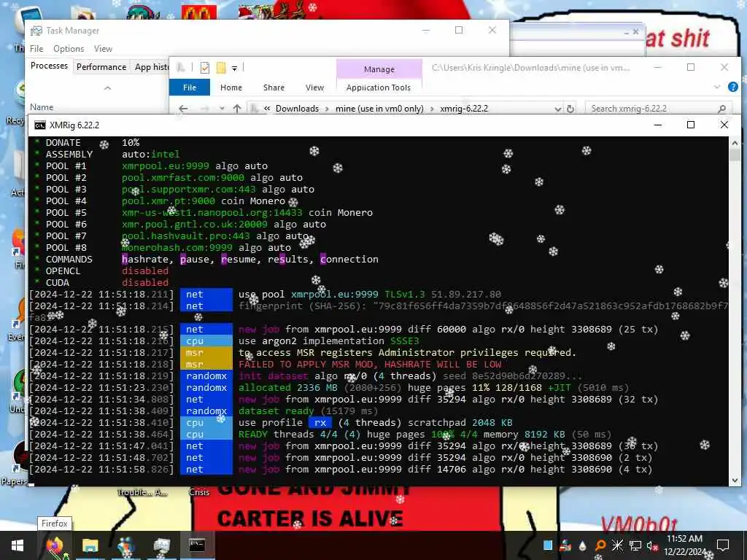
Task: Click Explorer's New Folder quick access icon
Action: (221, 68)
